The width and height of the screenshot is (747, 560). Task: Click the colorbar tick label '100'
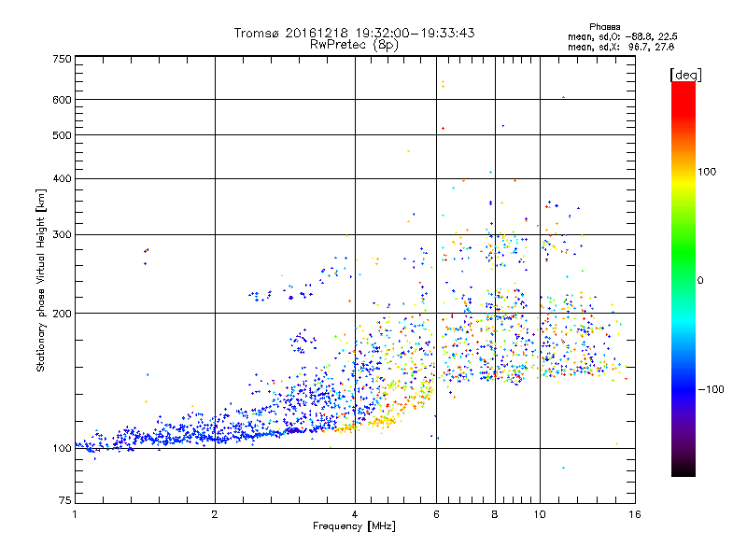tap(707, 172)
